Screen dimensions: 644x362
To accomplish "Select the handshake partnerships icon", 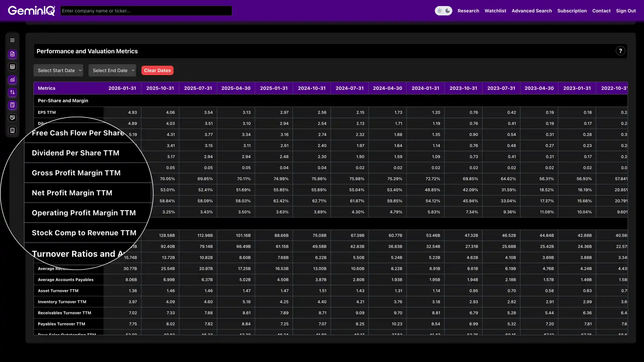I will (12, 118).
